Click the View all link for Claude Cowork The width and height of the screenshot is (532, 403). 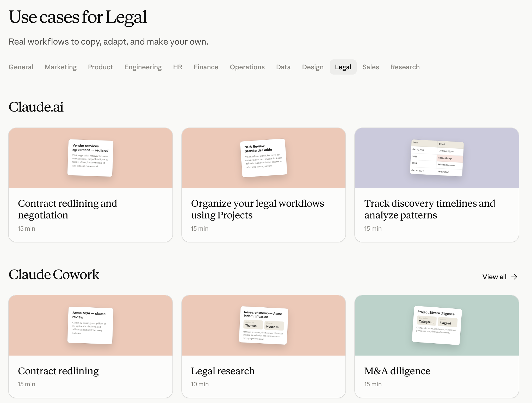click(x=500, y=277)
